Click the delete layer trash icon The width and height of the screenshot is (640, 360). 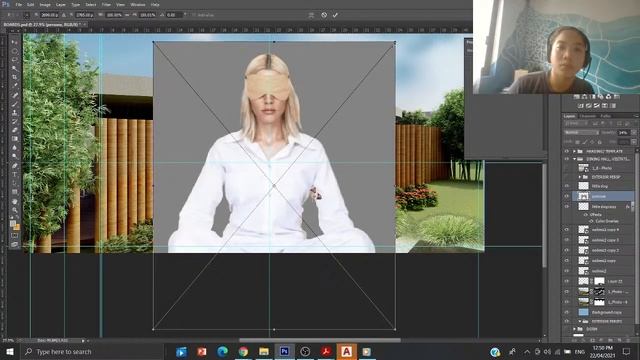(x=629, y=340)
